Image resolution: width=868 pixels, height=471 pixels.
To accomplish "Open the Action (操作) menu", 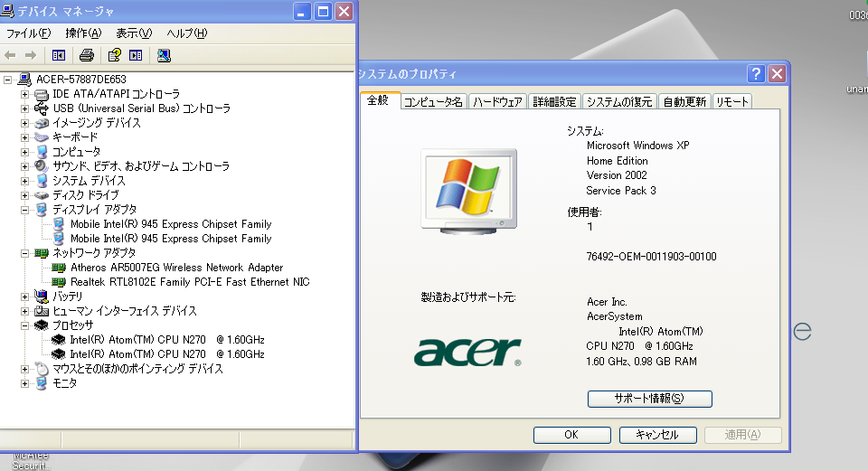I will coord(83,33).
